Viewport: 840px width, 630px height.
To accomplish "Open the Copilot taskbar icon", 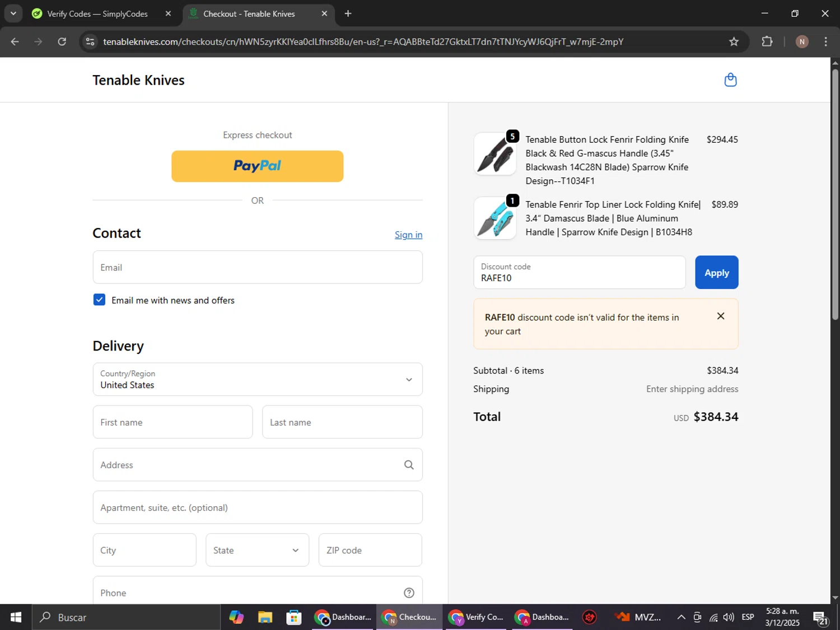I will [236, 617].
